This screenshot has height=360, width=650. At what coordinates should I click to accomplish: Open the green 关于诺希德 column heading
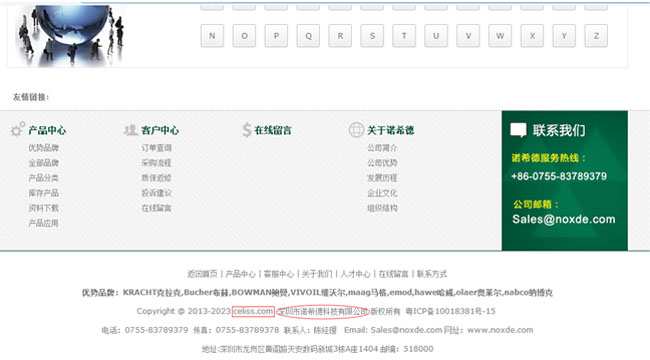pyautogui.click(x=390, y=130)
